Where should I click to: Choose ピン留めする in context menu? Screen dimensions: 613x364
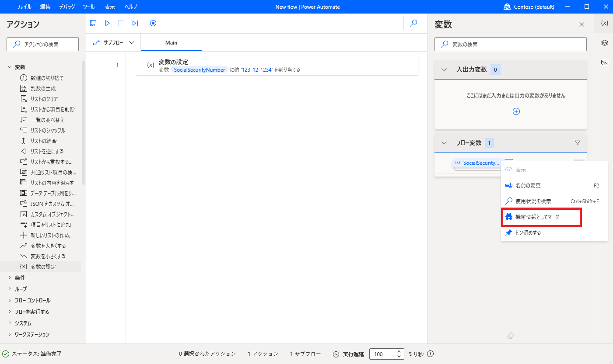pos(554,232)
